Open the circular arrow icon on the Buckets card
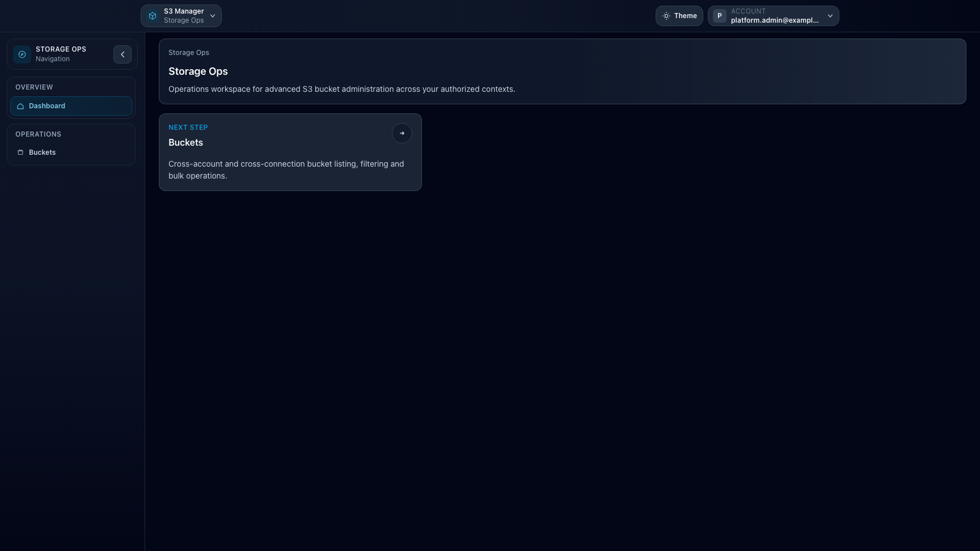Screen dimensions: 980x551 (x=402, y=133)
